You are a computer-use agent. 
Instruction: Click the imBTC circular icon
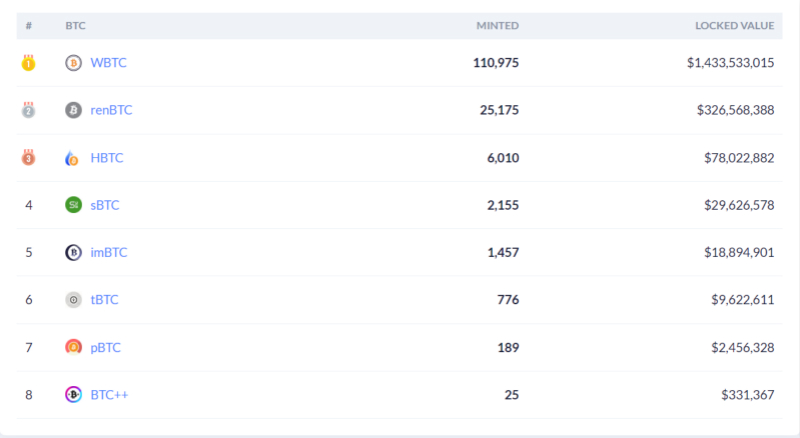pos(73,253)
